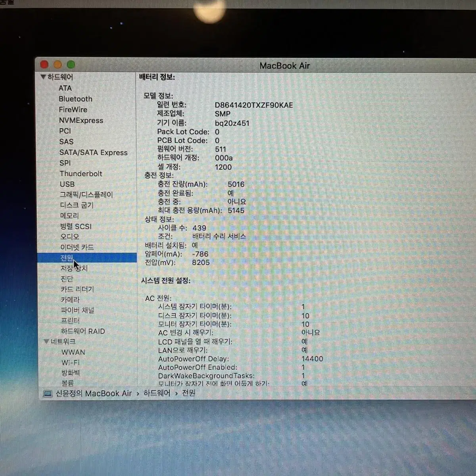This screenshot has width=476, height=476.
Task: Select 저장 장치 in sidebar
Action: 74,269
